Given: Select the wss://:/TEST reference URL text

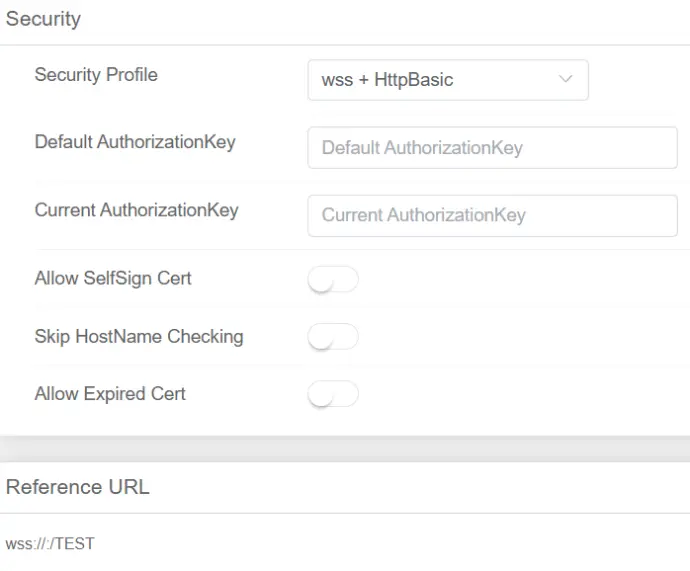Looking at the screenshot, I should (x=50, y=544).
